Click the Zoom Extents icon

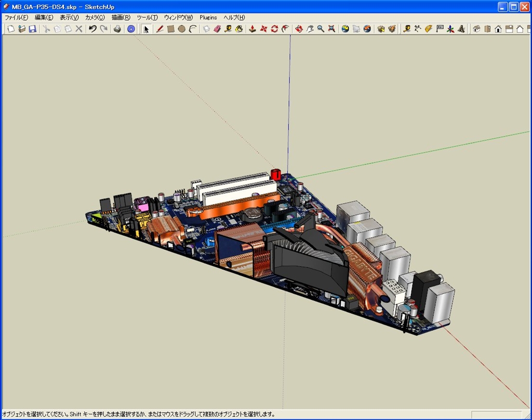[x=331, y=29]
